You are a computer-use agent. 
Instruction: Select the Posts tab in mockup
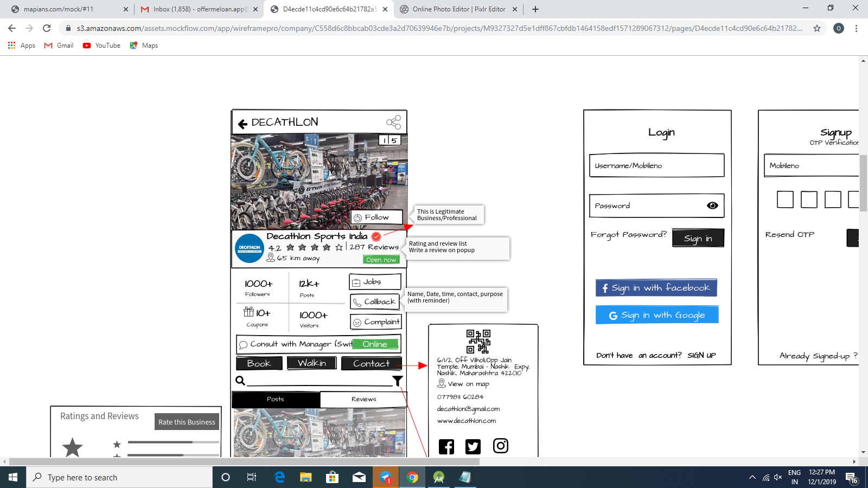tap(276, 399)
